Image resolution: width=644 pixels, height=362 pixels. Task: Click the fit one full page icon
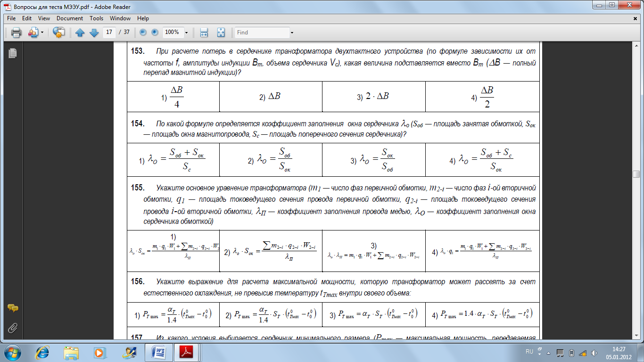[221, 33]
